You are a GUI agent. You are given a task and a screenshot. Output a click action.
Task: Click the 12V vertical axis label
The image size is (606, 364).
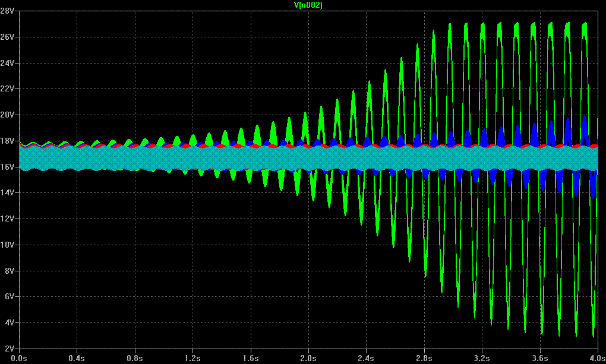coord(7,219)
